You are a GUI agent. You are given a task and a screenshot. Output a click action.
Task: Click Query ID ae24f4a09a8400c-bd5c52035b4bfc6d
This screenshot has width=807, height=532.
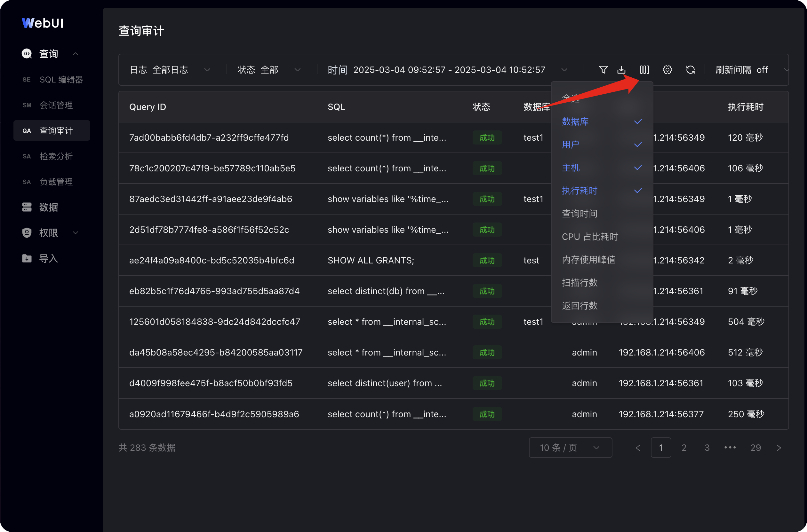pyautogui.click(x=212, y=260)
